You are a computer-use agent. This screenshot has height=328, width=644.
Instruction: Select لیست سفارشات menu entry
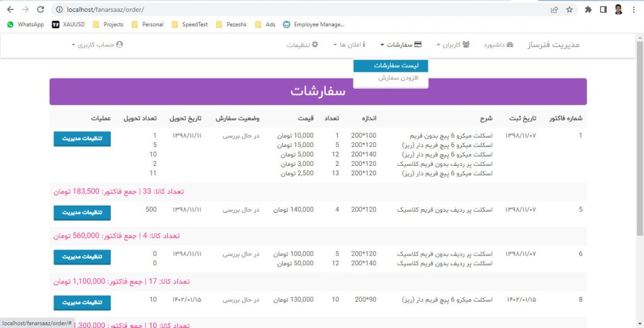pyautogui.click(x=391, y=66)
